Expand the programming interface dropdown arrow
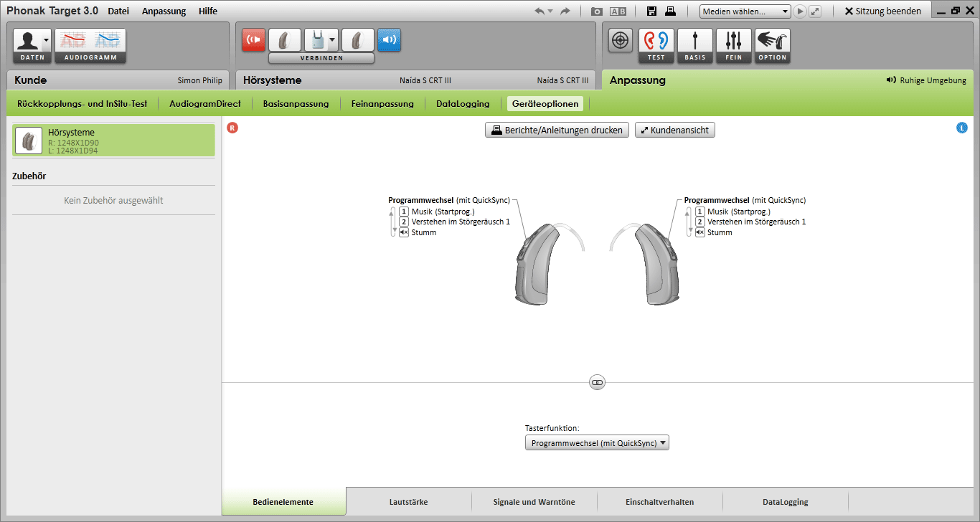 tap(333, 40)
